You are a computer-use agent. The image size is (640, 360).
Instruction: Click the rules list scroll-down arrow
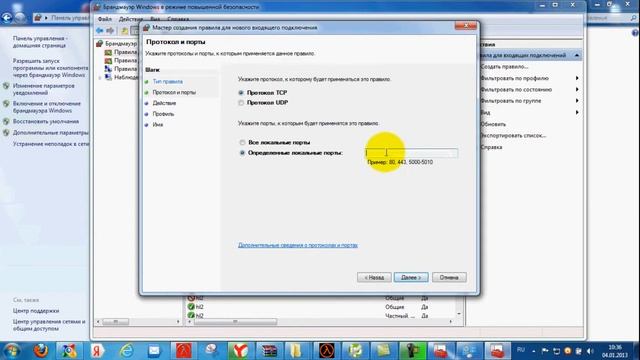[x=459, y=314]
